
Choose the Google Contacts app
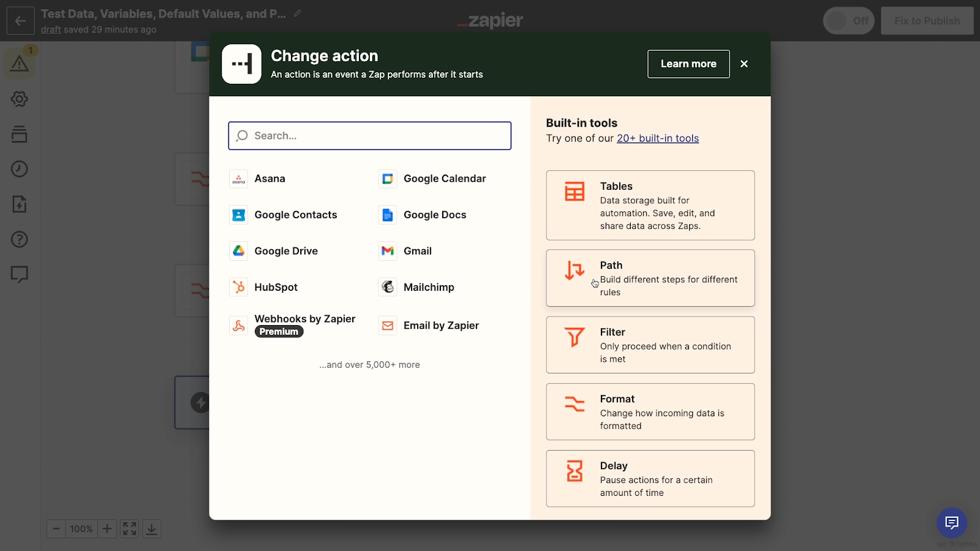click(284, 215)
